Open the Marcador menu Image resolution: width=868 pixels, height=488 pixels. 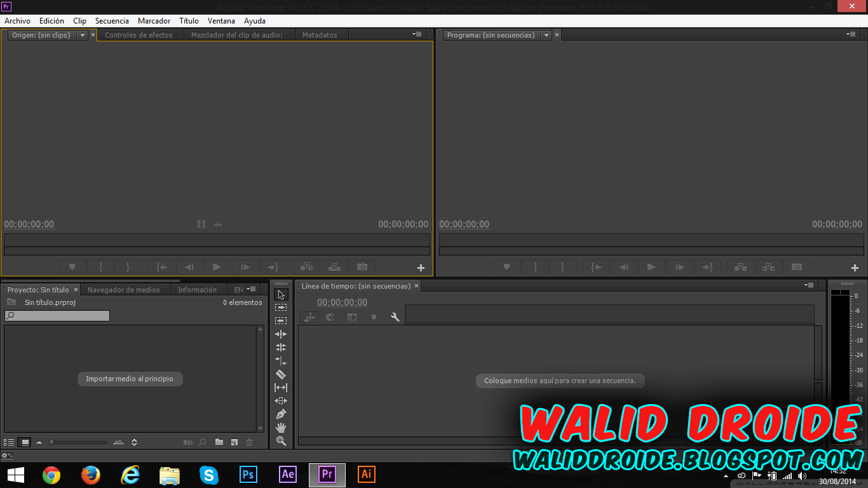pyautogui.click(x=154, y=21)
